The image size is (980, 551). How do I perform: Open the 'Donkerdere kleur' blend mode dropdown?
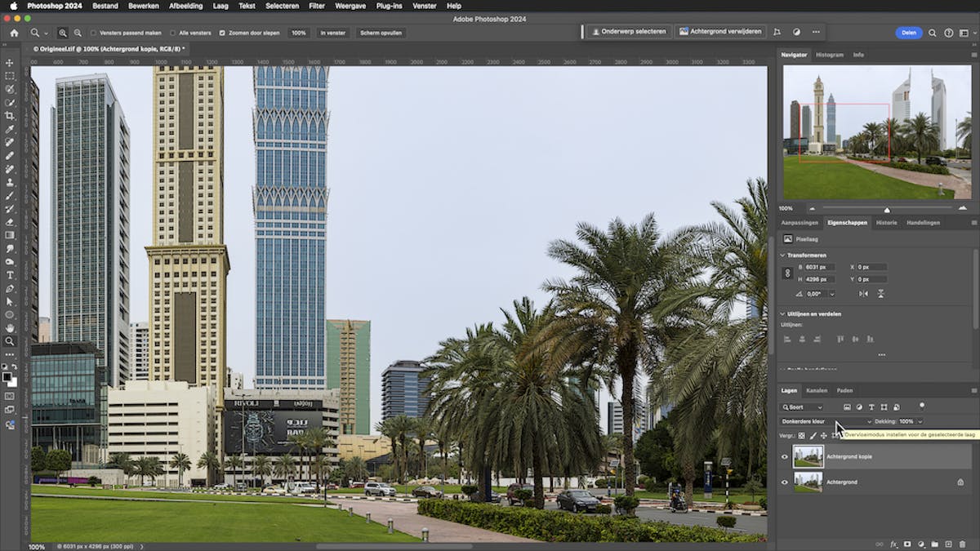coord(826,421)
